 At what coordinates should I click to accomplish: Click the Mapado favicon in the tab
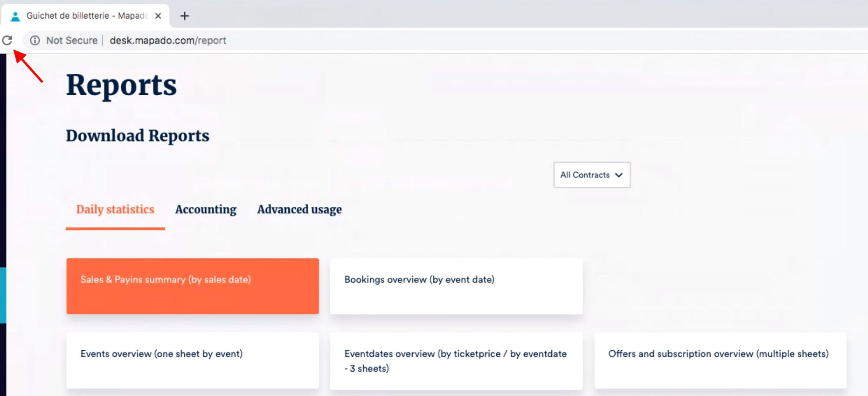15,16
